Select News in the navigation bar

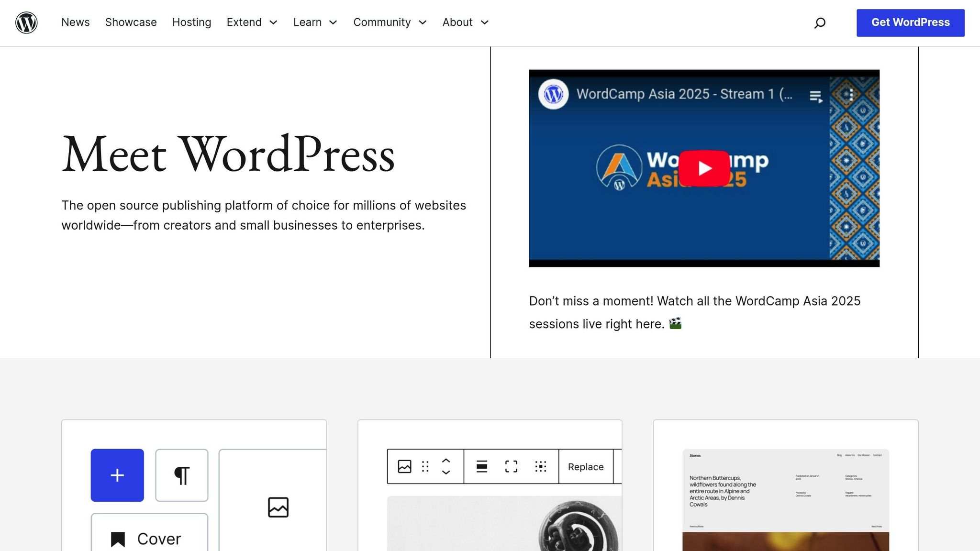click(75, 22)
